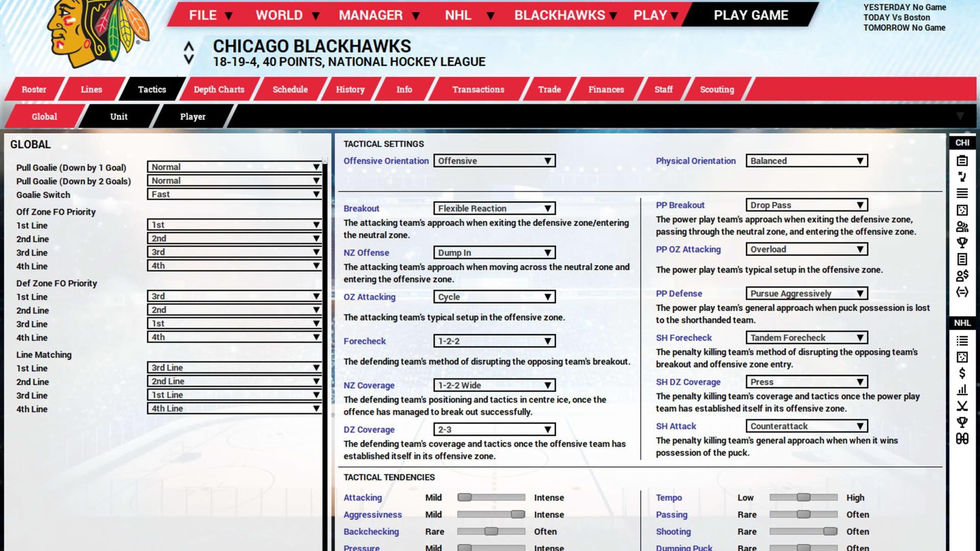Image resolution: width=980 pixels, height=551 pixels.
Task: Open the Scouting tab
Action: tap(717, 89)
